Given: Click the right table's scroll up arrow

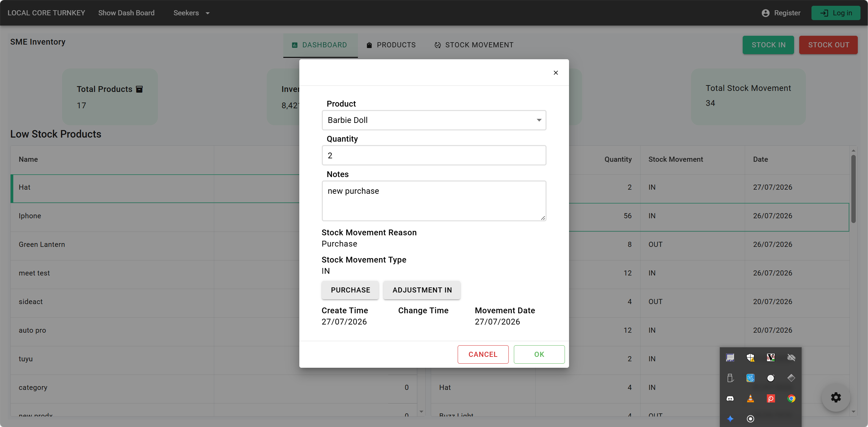Looking at the screenshot, I should pyautogui.click(x=853, y=151).
